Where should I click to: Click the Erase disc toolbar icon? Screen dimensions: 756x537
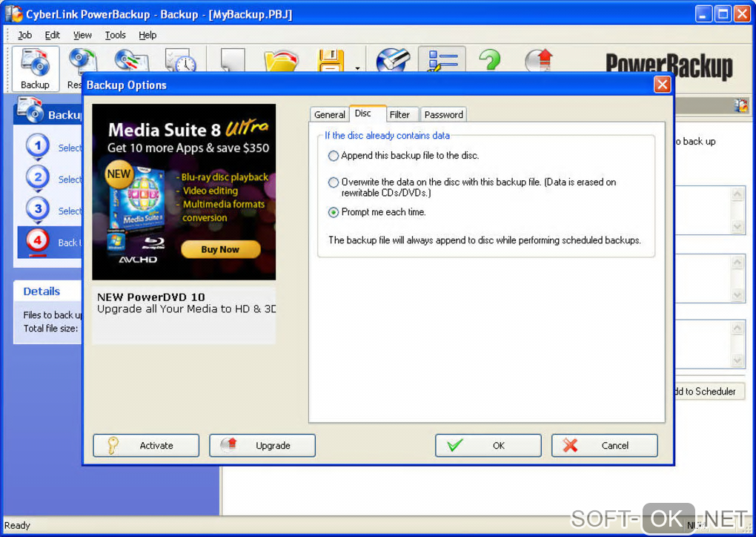393,60
